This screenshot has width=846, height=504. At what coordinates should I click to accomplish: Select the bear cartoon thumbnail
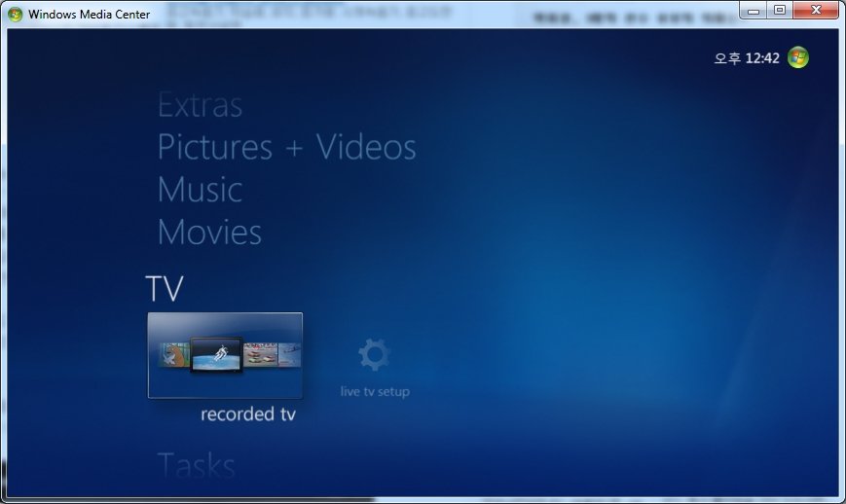click(x=173, y=355)
